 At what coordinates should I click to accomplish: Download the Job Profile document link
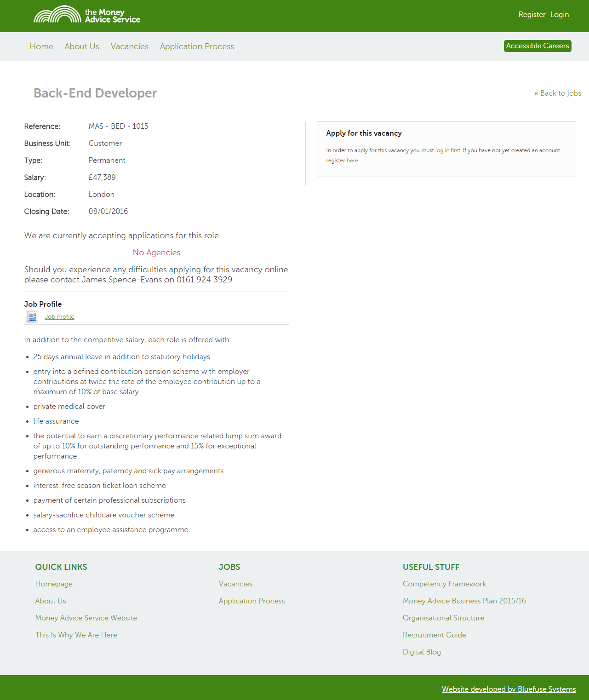click(x=59, y=317)
